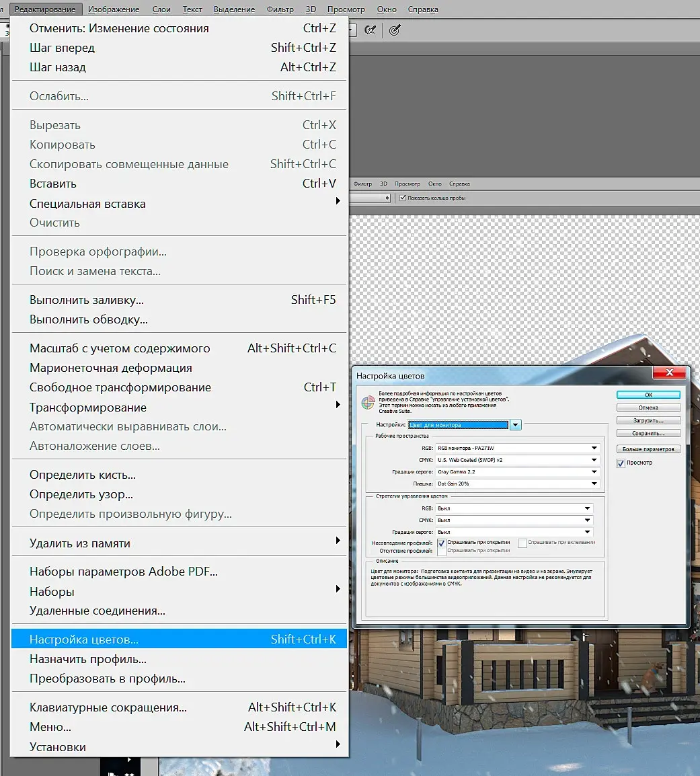The image size is (700, 776).
Task: Open Фильтр menu in top menu bar
Action: pyautogui.click(x=280, y=9)
